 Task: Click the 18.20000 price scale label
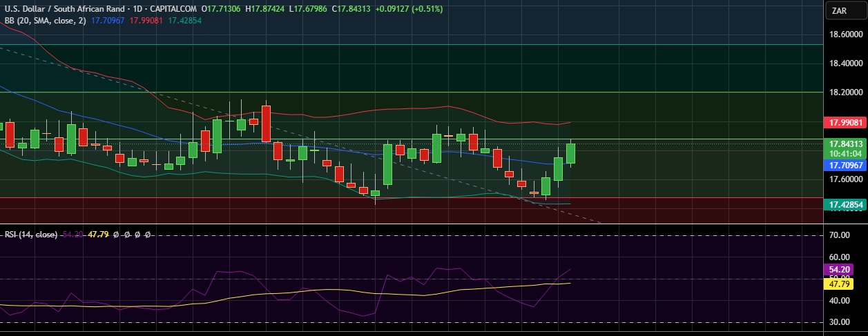tap(845, 92)
